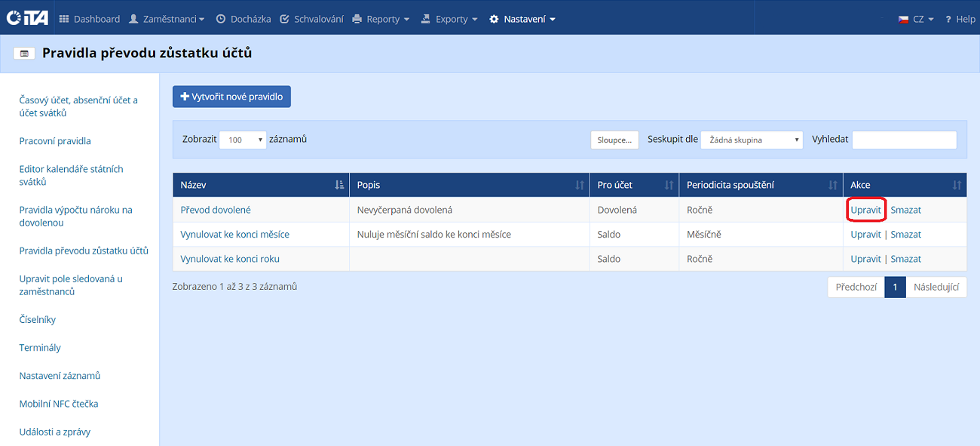Click the Vyhledat search input field
Image resolution: width=980 pixels, height=446 pixels.
tap(904, 140)
